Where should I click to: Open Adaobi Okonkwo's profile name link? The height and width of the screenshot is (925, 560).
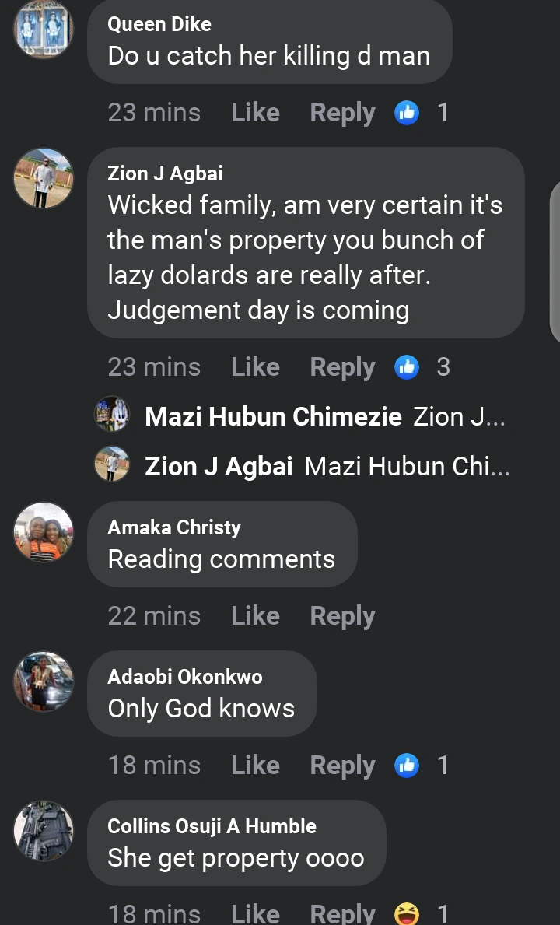[x=185, y=676]
